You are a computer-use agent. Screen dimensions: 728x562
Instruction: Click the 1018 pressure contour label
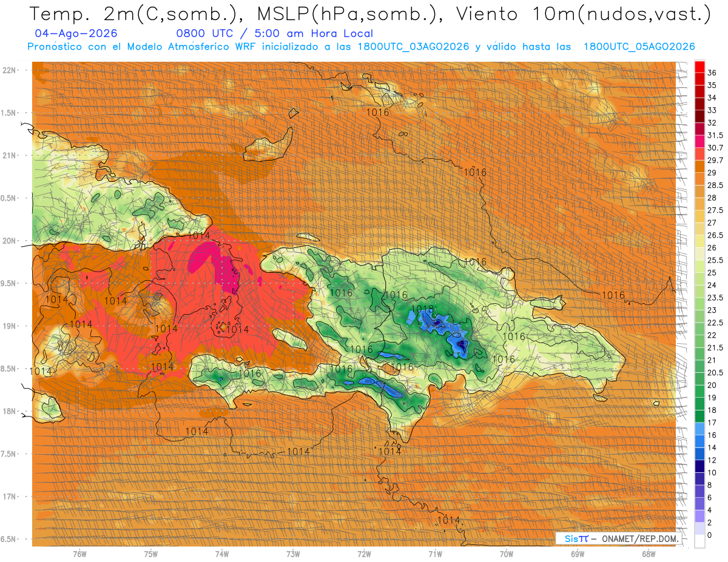(x=422, y=309)
